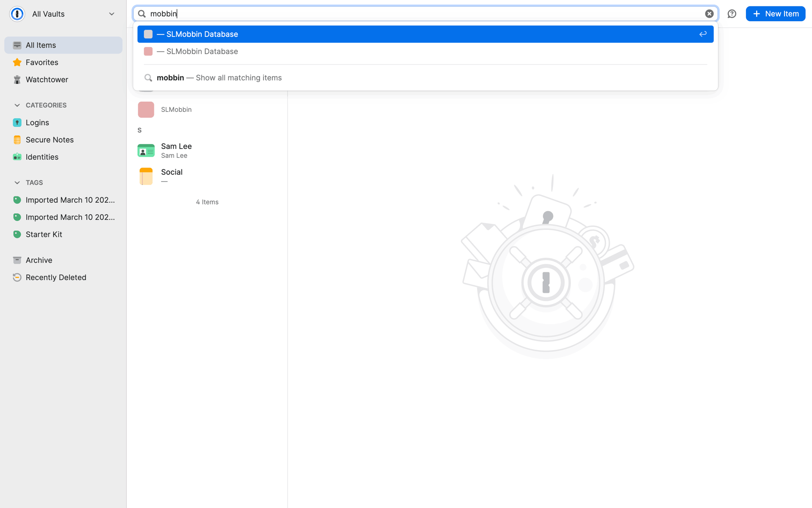Image resolution: width=812 pixels, height=508 pixels.
Task: Open the Secure Notes category
Action: pos(63,140)
